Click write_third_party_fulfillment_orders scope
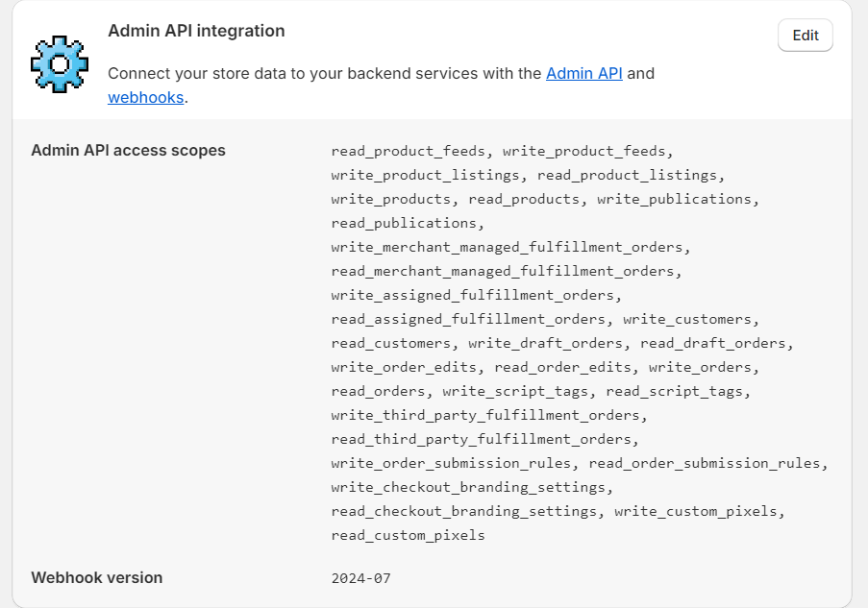Image resolution: width=868 pixels, height=608 pixels. [x=485, y=415]
